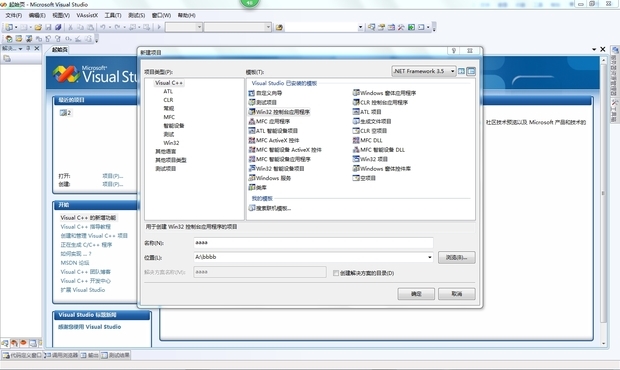Image resolution: width=620 pixels, height=370 pixels.
Task: Select the MFC 应用程序 template
Action: click(x=269, y=121)
